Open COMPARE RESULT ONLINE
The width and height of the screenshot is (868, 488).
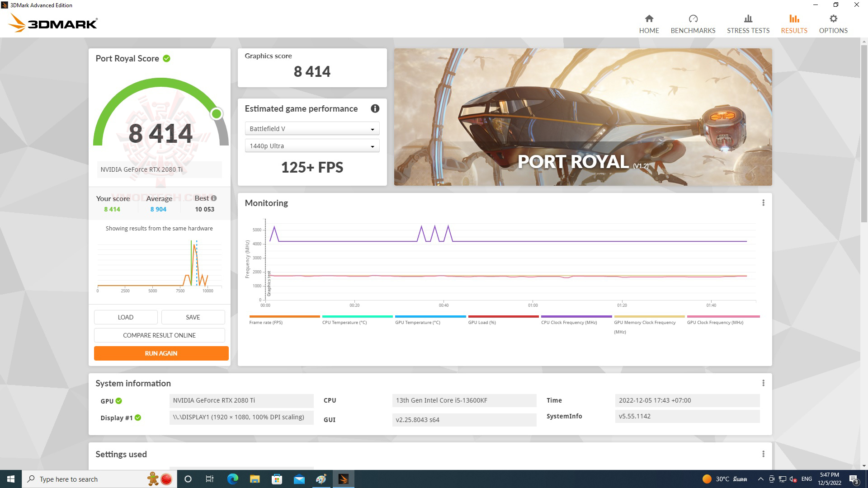159,335
